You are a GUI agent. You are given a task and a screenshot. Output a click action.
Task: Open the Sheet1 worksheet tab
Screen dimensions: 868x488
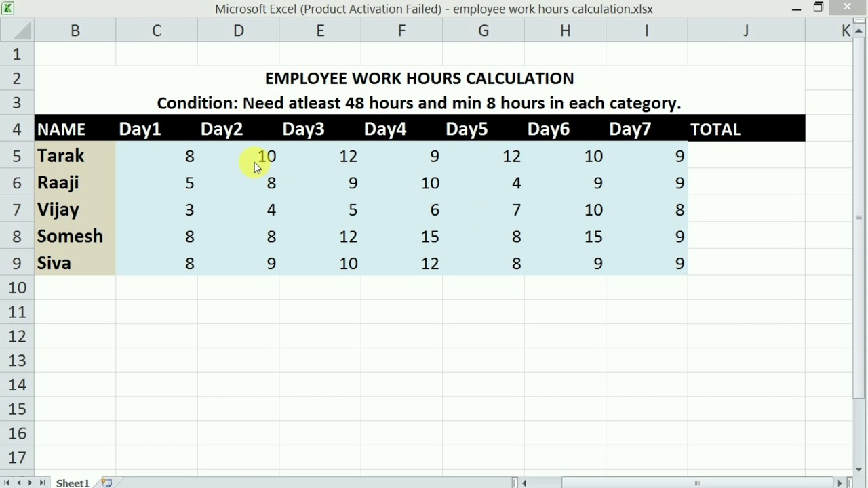(x=73, y=483)
